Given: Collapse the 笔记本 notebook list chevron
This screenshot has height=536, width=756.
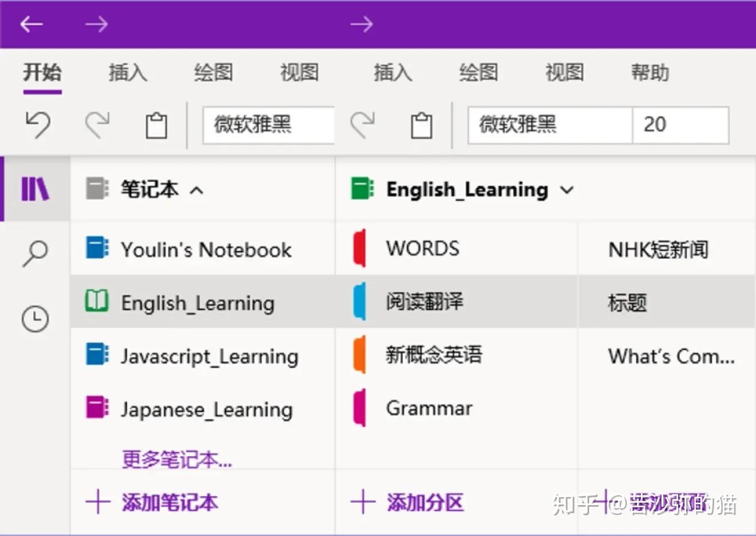Looking at the screenshot, I should [197, 190].
